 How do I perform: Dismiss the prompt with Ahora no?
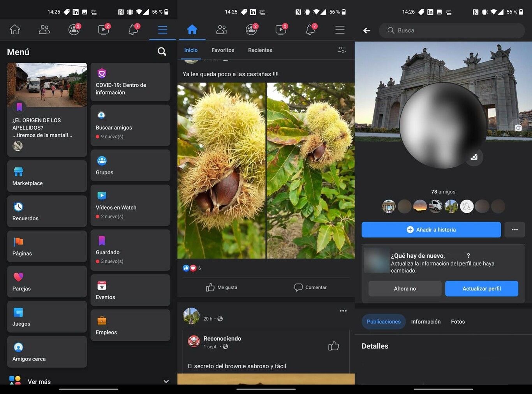[x=405, y=288]
